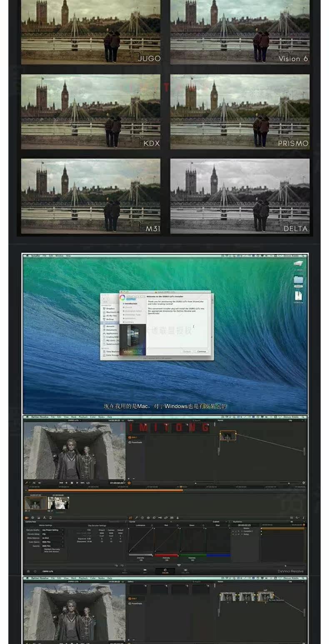
Task: Open the Color Space dropdown in Camera Raw
Action: click(53, 542)
